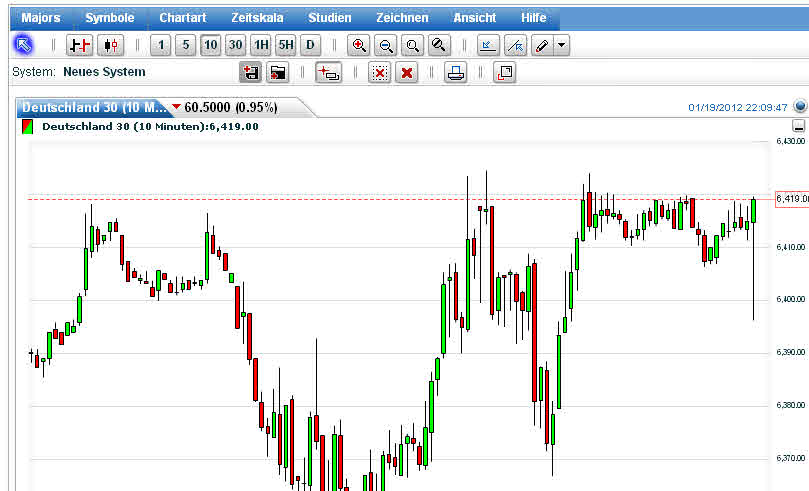
Task: Select the 10 minute timeframe
Action: [211, 45]
